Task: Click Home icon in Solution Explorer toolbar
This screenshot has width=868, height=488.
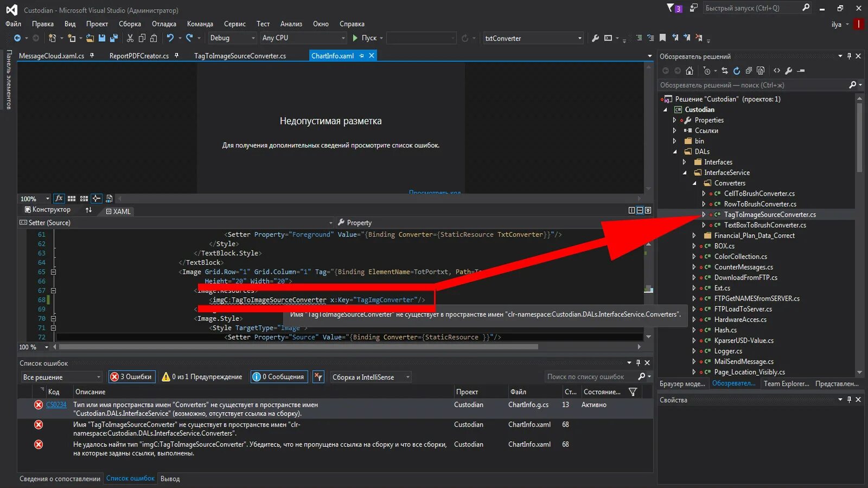Action: pos(690,70)
